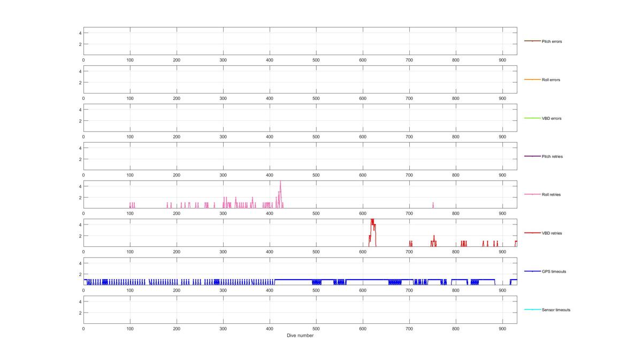Click the VBD retries legend label

point(552,233)
